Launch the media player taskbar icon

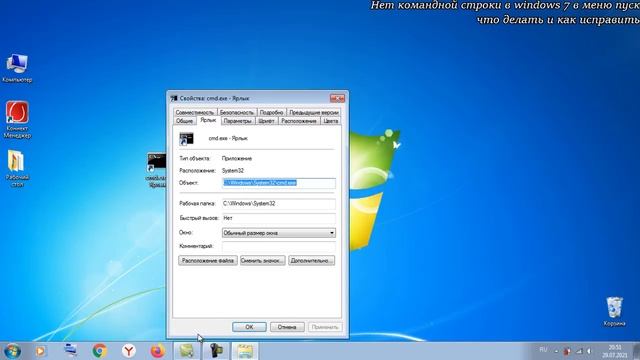click(40, 351)
